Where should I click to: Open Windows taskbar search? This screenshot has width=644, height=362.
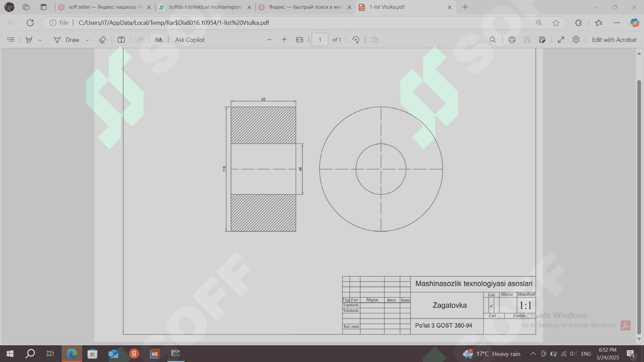(x=31, y=354)
